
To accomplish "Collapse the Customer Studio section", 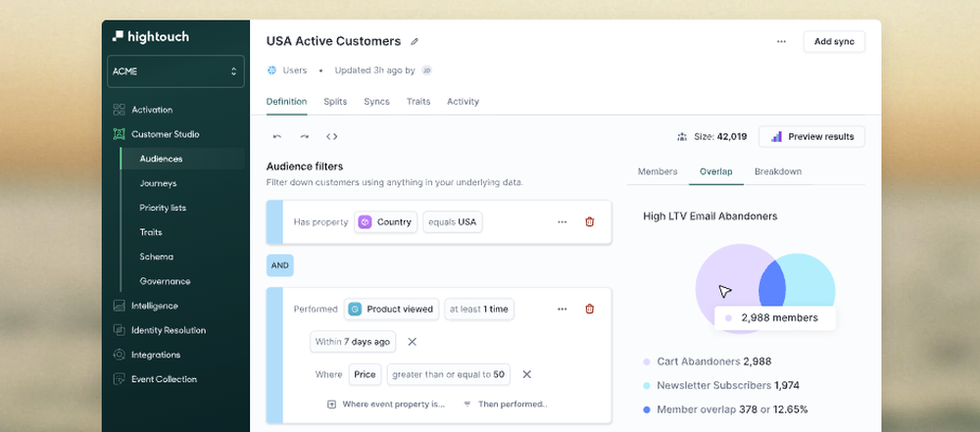I will click(166, 134).
